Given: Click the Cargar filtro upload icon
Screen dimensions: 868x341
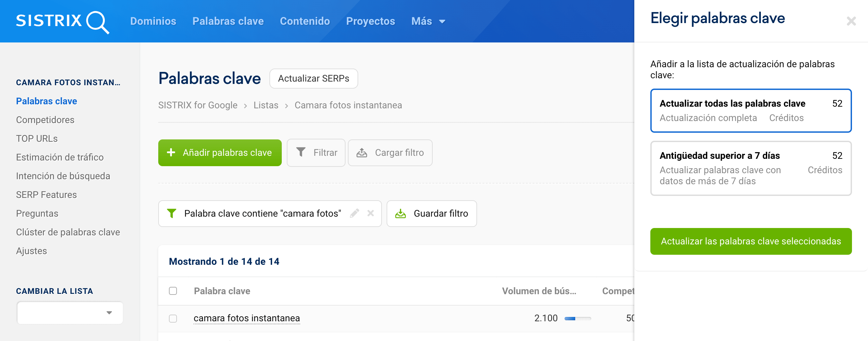Looking at the screenshot, I should 362,153.
